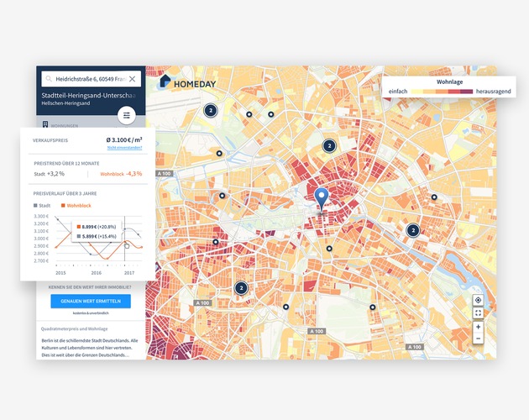Viewport: 529px width, 420px height.
Task: Zoom out with the minus button
Action: click(478, 339)
